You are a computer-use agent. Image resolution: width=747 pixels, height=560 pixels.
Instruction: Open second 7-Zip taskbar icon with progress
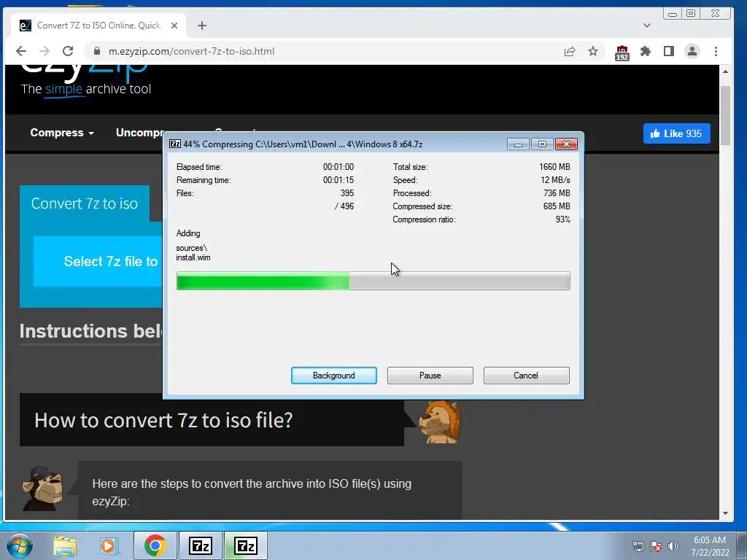245,545
